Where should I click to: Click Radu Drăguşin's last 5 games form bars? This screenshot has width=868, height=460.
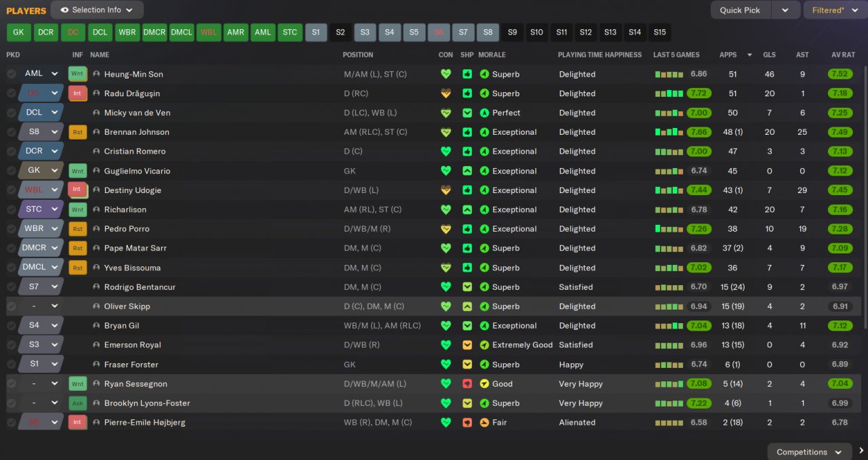tap(669, 93)
